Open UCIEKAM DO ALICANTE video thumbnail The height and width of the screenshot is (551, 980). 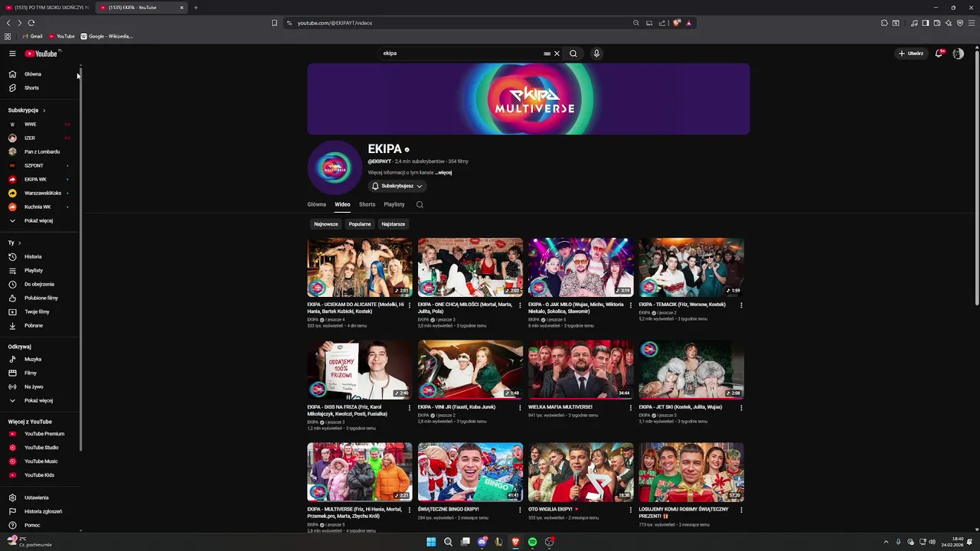click(360, 267)
